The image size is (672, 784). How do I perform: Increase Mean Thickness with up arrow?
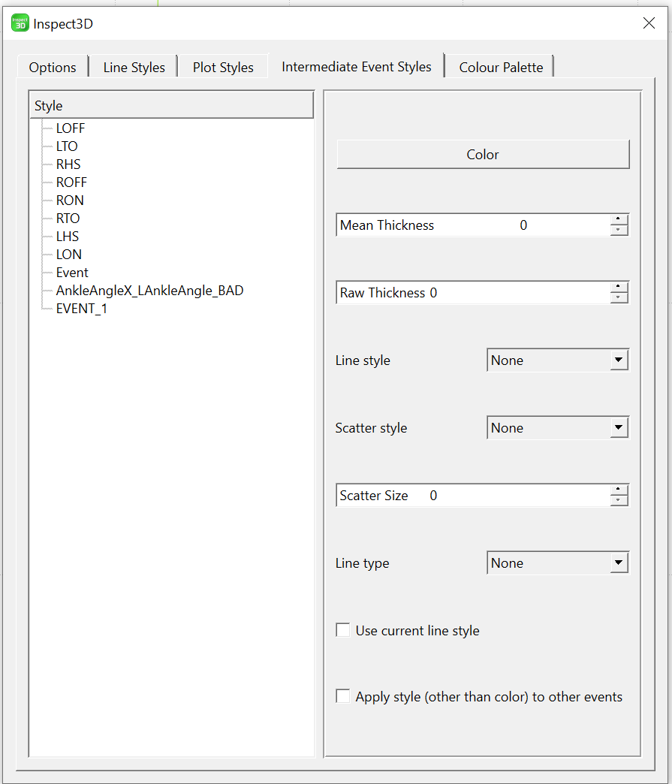[619, 219]
